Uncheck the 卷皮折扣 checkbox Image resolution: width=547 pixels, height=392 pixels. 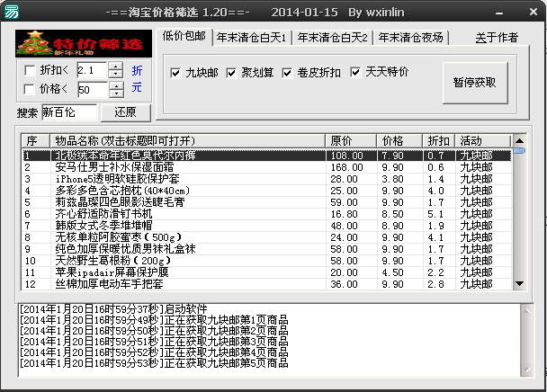[287, 73]
